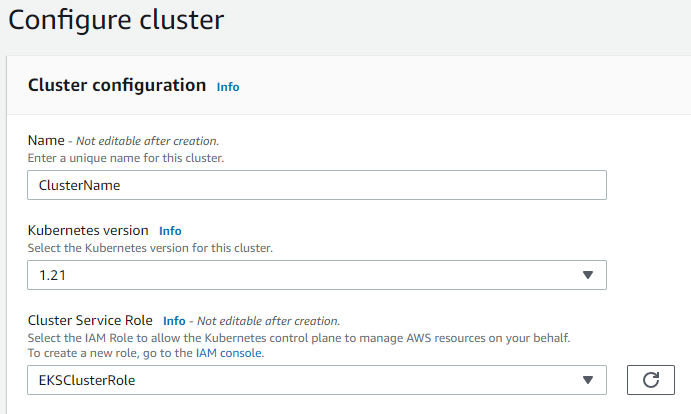Viewport: 691px width, 414px height.
Task: Click the refresh icon beside the role dropdown
Action: (x=651, y=380)
